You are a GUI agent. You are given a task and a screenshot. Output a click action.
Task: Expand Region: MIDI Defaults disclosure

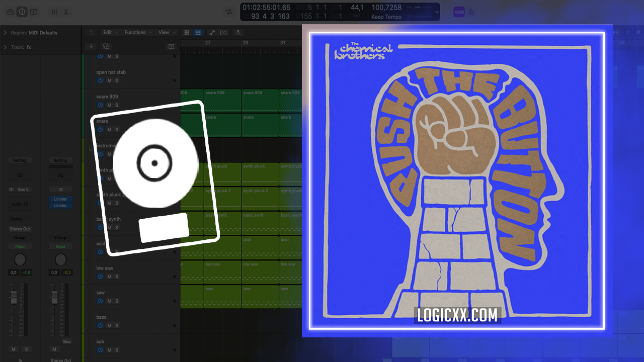tap(5, 33)
